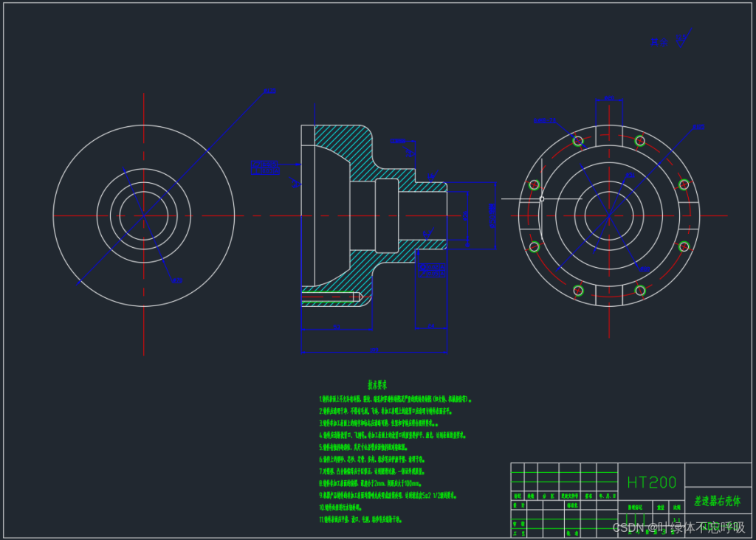Click the bottommost right bolt hole on the flange
This screenshot has width=756, height=540.
tap(640, 291)
